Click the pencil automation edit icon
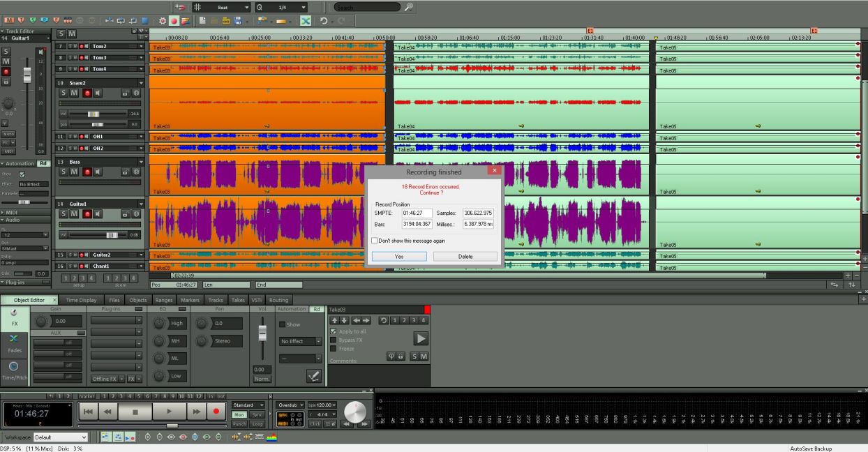The image size is (868, 452). click(314, 376)
